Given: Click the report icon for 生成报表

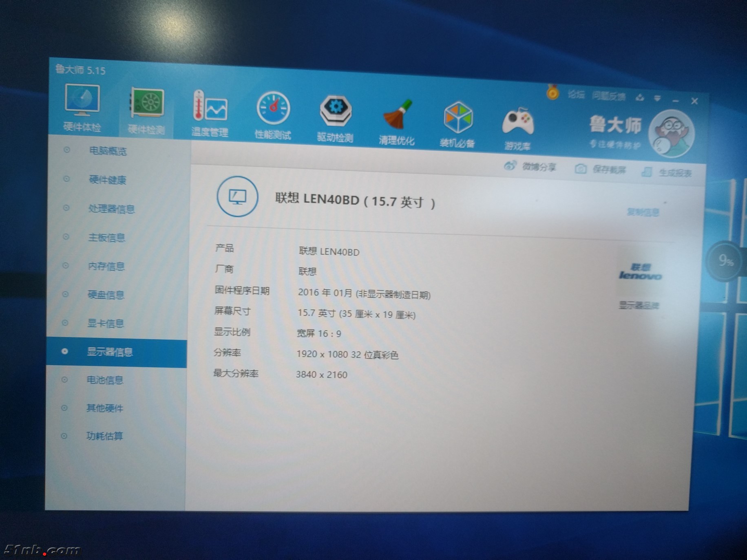Looking at the screenshot, I should click(x=647, y=172).
